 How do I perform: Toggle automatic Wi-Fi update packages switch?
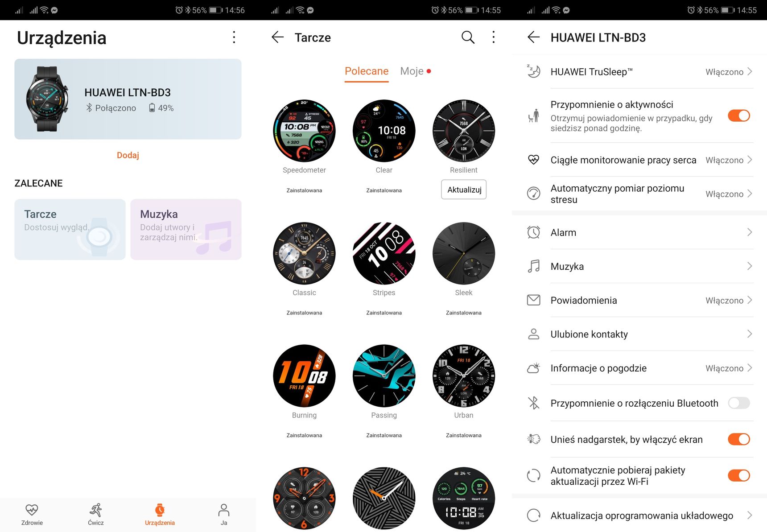click(x=738, y=475)
